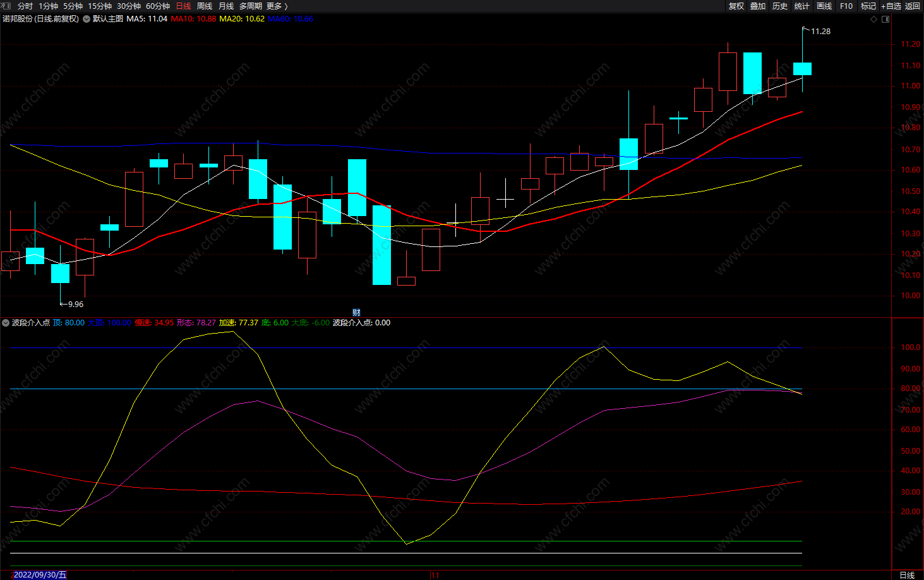The height and width of the screenshot is (580, 924).
Task: Click 底: 6.00 indicator value
Action: point(275,323)
